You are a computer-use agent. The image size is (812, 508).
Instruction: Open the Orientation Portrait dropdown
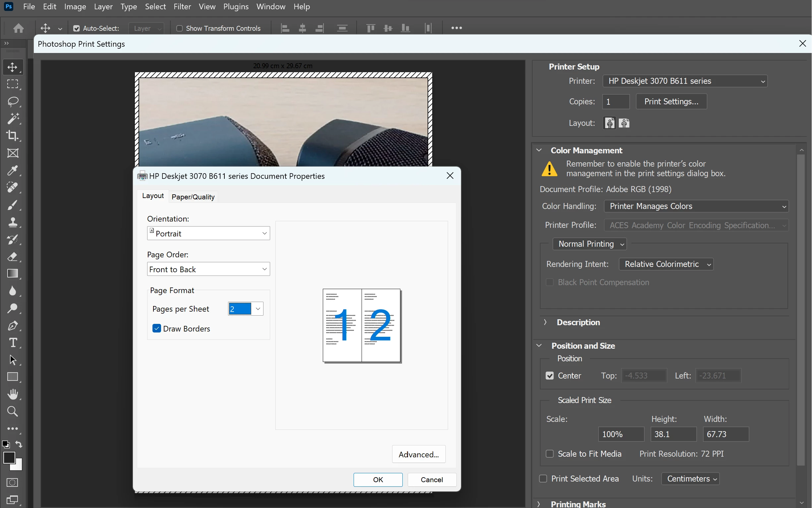coord(208,233)
